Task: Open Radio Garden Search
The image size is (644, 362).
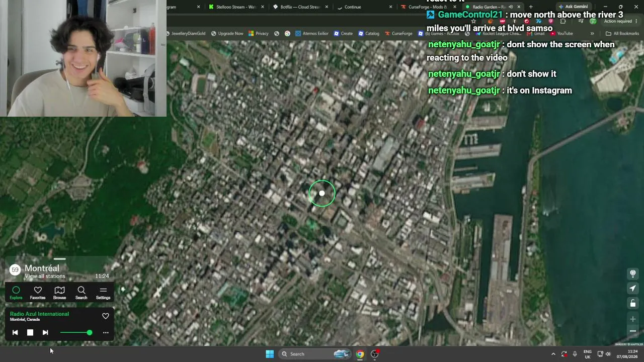Action: click(81, 293)
